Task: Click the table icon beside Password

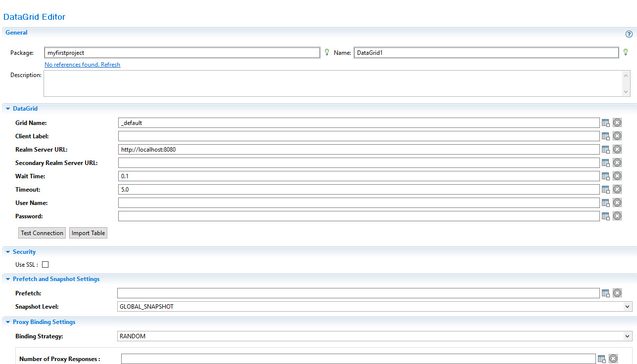Action: coord(606,216)
